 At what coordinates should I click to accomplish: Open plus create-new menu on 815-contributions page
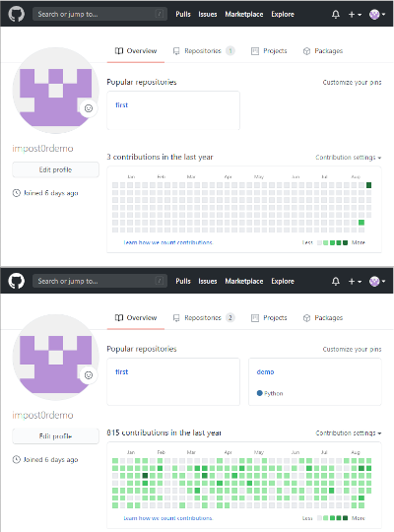click(355, 281)
